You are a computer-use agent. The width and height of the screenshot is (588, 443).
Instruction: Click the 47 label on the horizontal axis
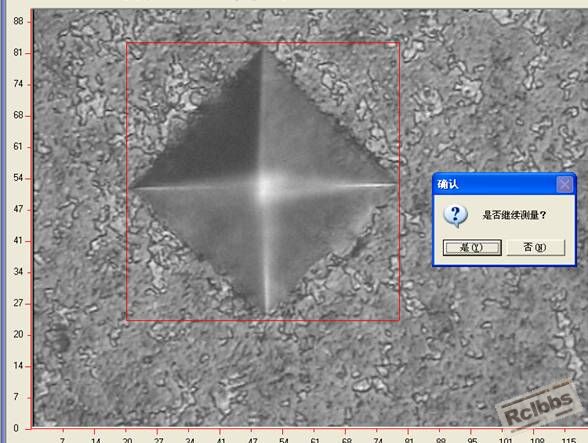click(x=252, y=440)
